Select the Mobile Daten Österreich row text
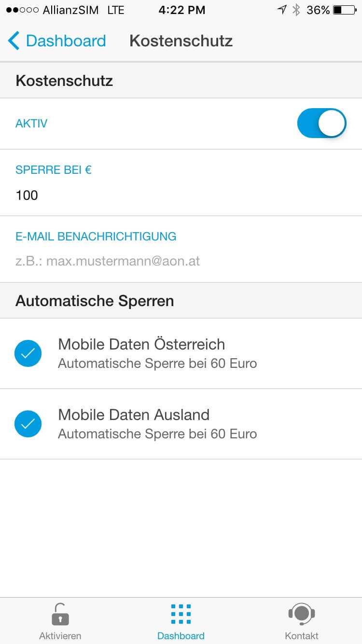Image resolution: width=362 pixels, height=644 pixels. (x=157, y=353)
